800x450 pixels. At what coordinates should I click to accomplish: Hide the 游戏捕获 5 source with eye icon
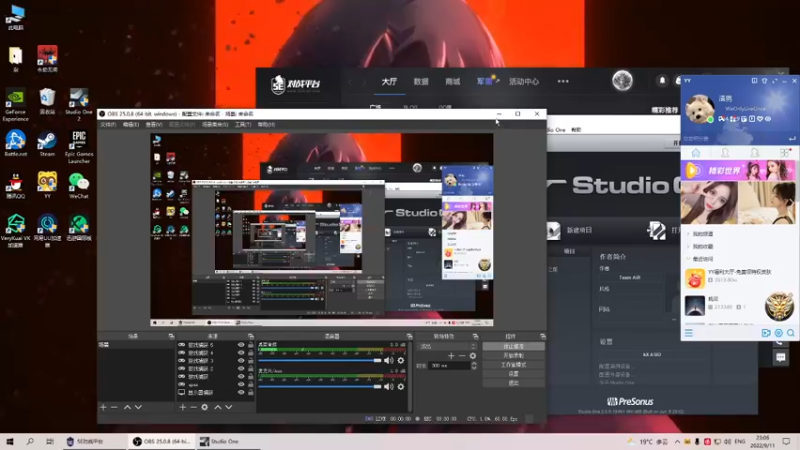pyautogui.click(x=241, y=345)
